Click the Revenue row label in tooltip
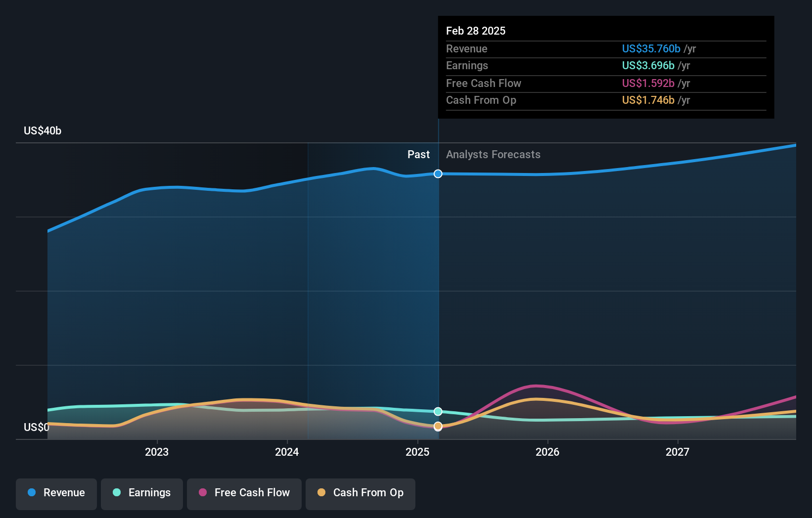This screenshot has width=812, height=518. coord(466,48)
